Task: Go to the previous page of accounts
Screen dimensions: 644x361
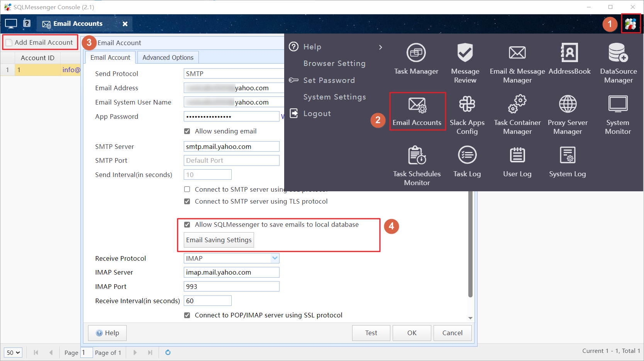Action: [x=51, y=353]
